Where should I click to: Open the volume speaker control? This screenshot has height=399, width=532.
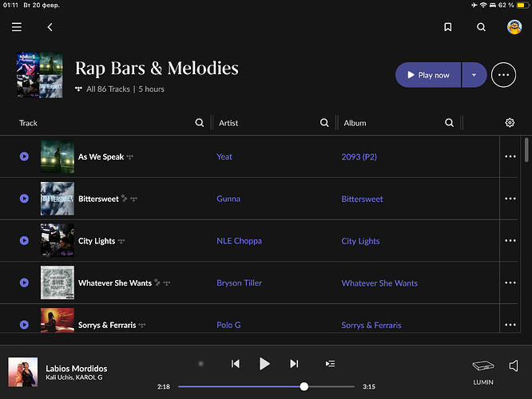(514, 365)
